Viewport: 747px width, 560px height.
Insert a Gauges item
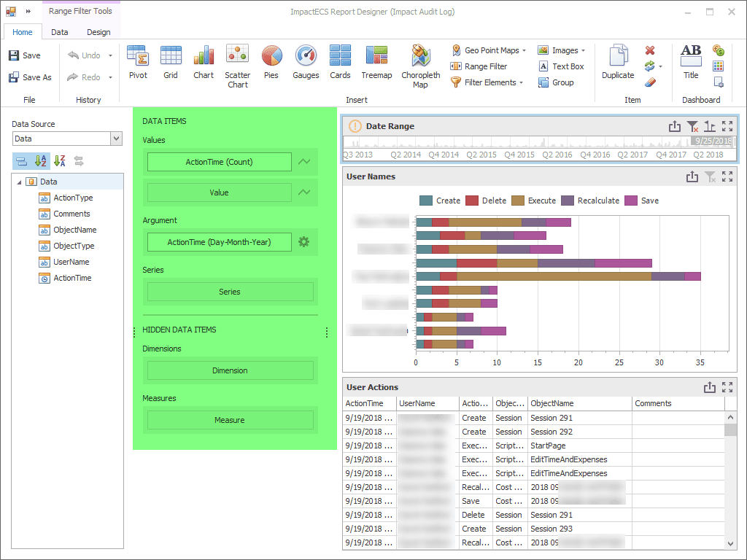point(306,62)
